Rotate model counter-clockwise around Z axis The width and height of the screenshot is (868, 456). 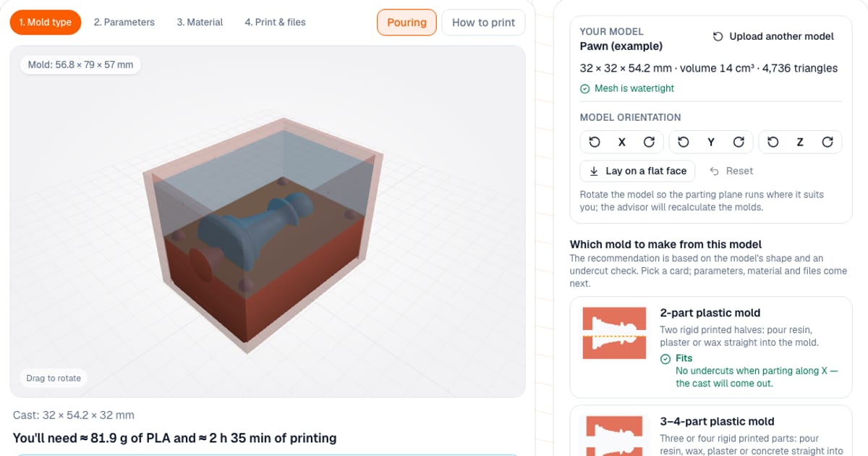click(773, 142)
